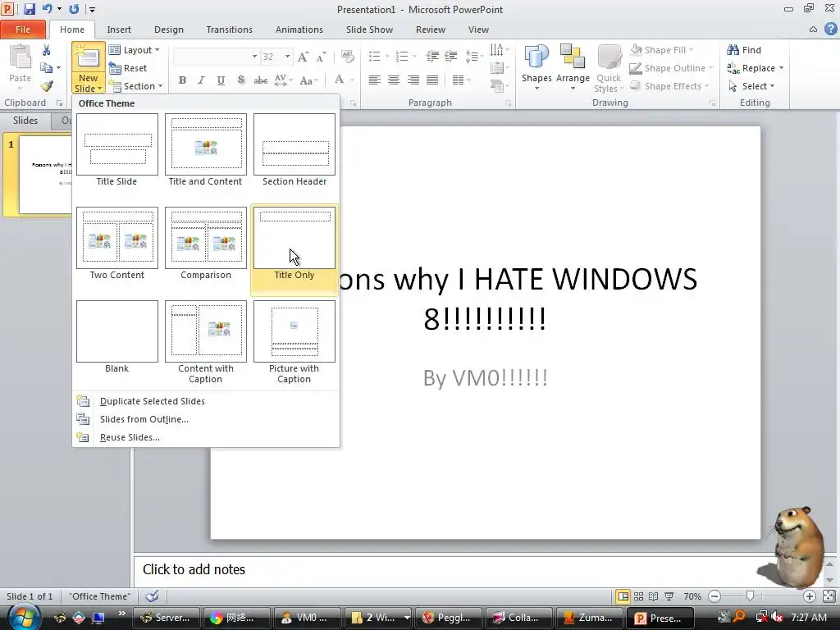The image size is (840, 630).
Task: Click the Cut scissors icon
Action: 46,50
